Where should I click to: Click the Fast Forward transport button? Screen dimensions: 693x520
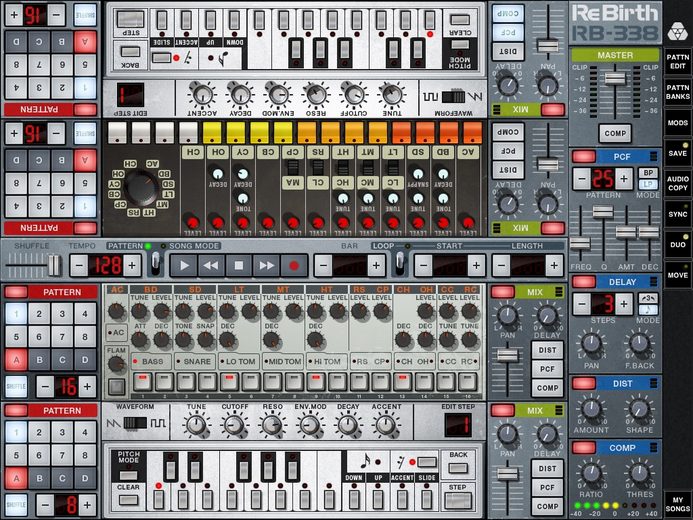pos(267,266)
